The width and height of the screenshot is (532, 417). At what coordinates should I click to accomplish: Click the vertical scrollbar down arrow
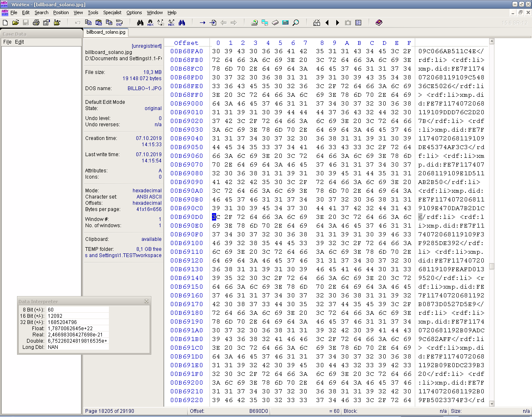tap(492, 403)
